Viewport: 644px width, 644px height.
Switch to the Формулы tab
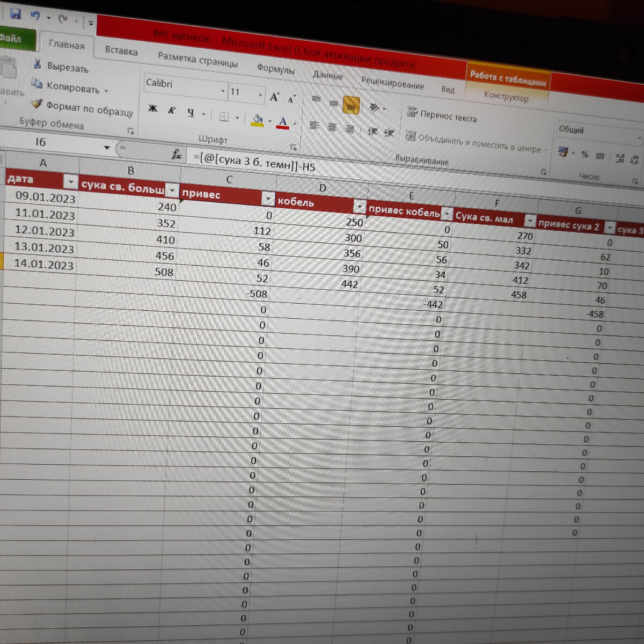[x=276, y=69]
